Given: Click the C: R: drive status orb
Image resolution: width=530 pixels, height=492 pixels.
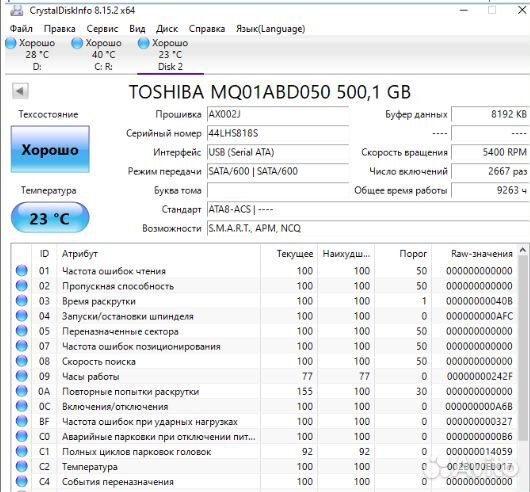Looking at the screenshot, I should click(77, 43).
